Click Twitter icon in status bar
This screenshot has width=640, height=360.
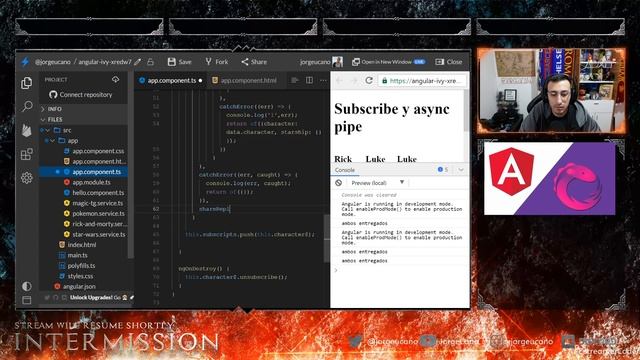47,298
